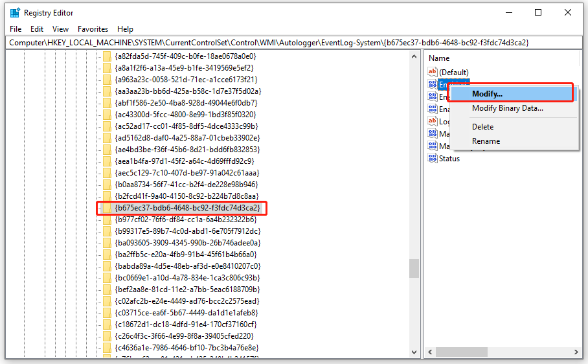Click folder icon of {ac43300d-5fcc-4800-8e99-1bd3f85f0320}
The image size is (588, 364).
(x=107, y=115)
